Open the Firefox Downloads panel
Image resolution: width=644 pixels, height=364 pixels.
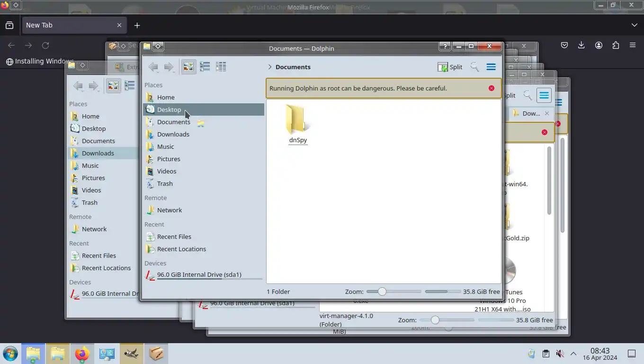pos(581,45)
